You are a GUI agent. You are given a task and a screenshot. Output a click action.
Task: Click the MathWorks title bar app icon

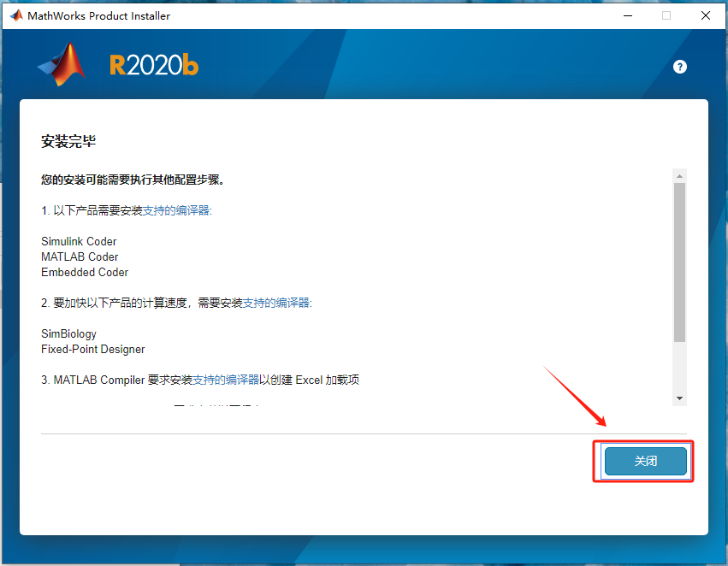(16, 15)
